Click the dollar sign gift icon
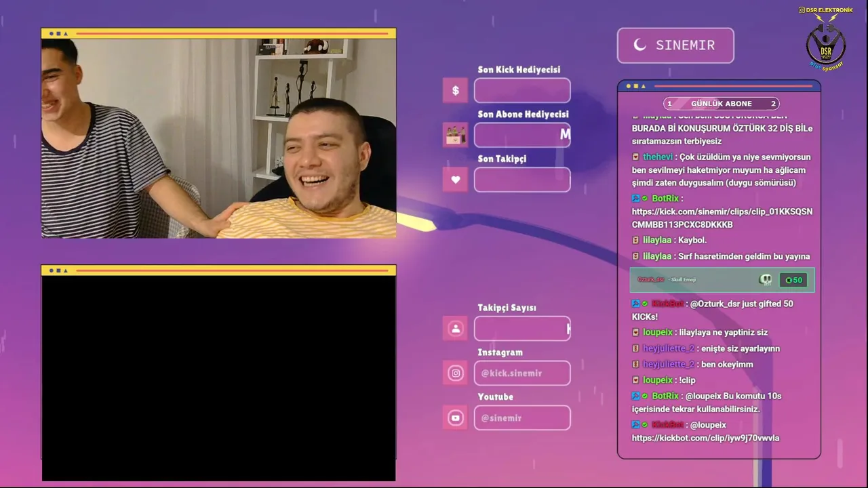The width and height of the screenshot is (868, 488). 455,90
